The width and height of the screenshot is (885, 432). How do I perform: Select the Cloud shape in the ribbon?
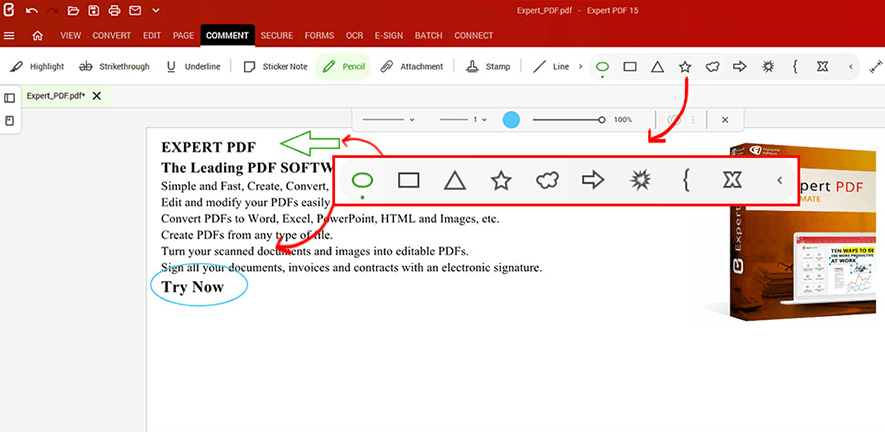(712, 67)
